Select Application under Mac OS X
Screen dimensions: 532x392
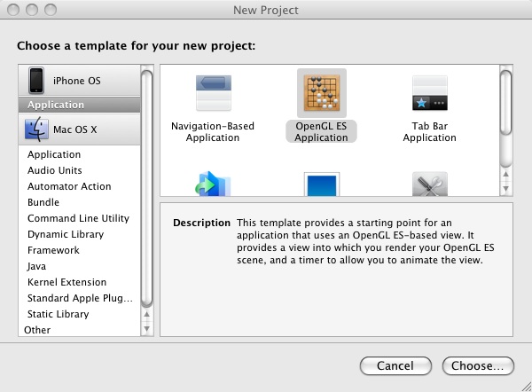point(80,154)
